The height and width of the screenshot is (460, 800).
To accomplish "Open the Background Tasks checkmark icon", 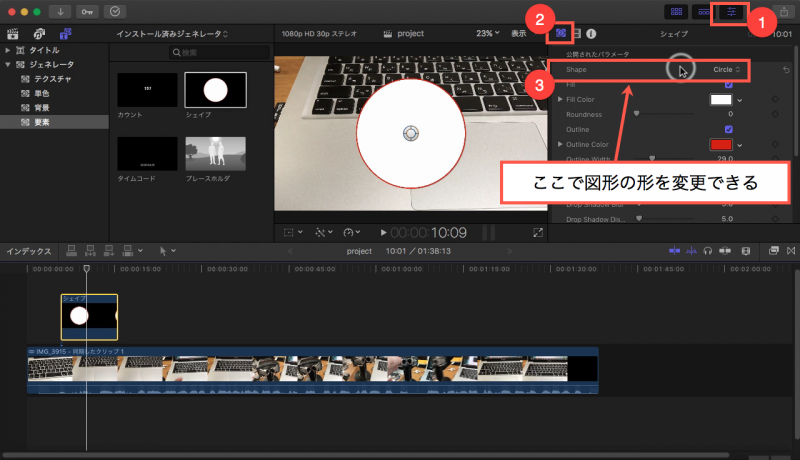I will 115,11.
